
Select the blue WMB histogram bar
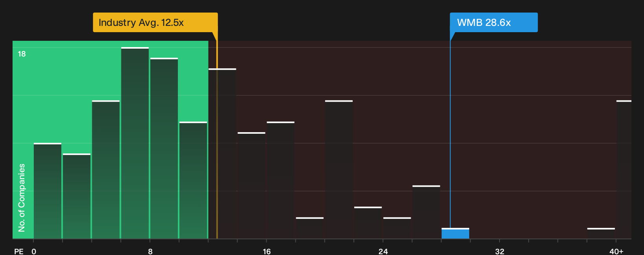pos(455,233)
